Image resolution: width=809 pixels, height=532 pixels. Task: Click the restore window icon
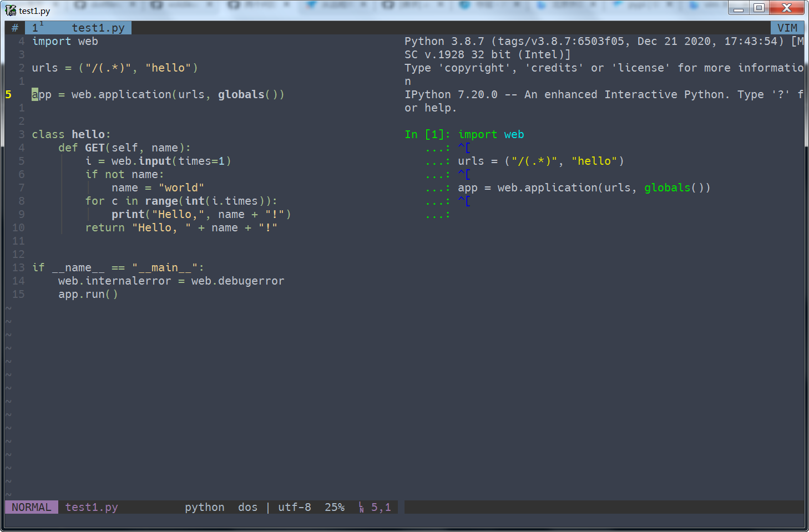(759, 8)
